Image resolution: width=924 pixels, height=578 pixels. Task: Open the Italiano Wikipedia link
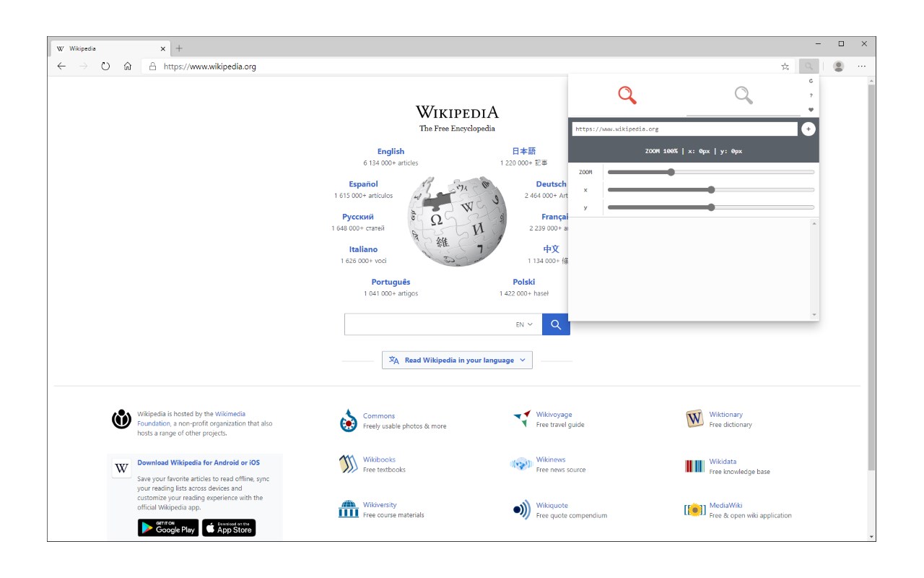coord(363,249)
